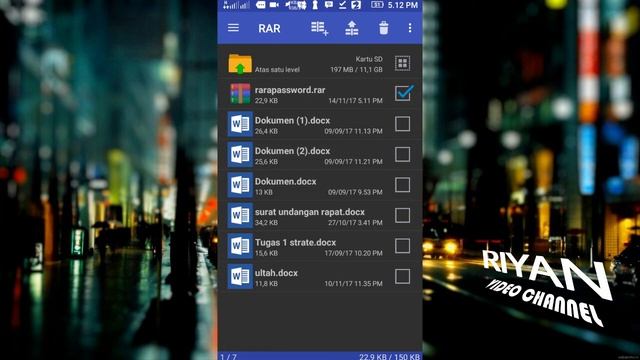Image resolution: width=640 pixels, height=360 pixels.
Task: Select file name ultah.docx
Action: (276, 273)
